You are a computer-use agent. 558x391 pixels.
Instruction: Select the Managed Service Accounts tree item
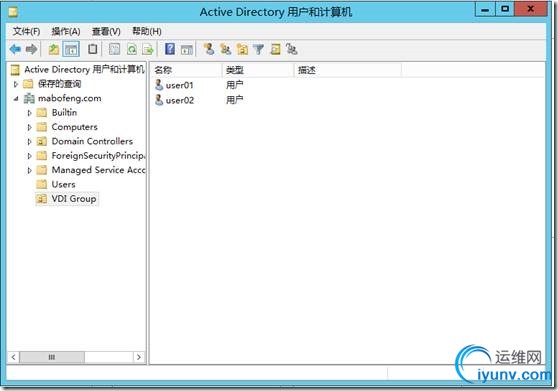pyautogui.click(x=98, y=170)
